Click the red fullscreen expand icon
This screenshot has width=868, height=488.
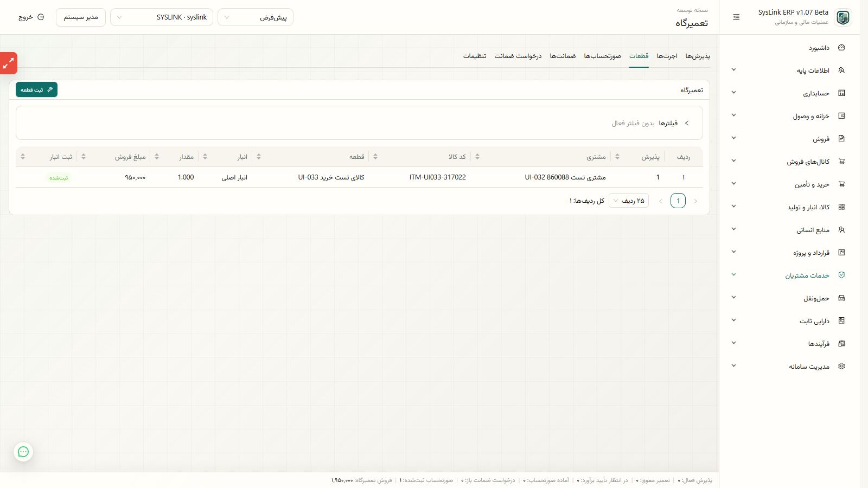tap(8, 63)
